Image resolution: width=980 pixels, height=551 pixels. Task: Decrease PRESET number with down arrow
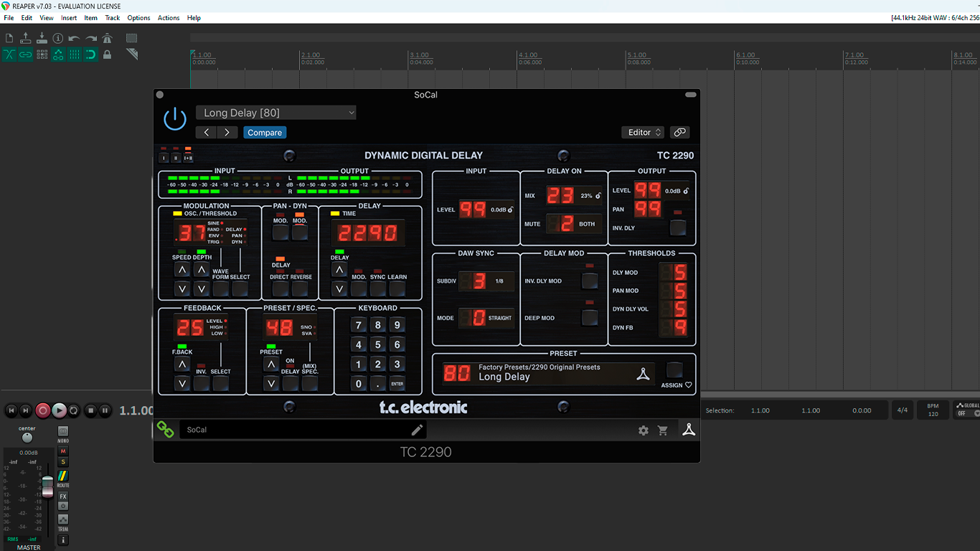coord(271,383)
